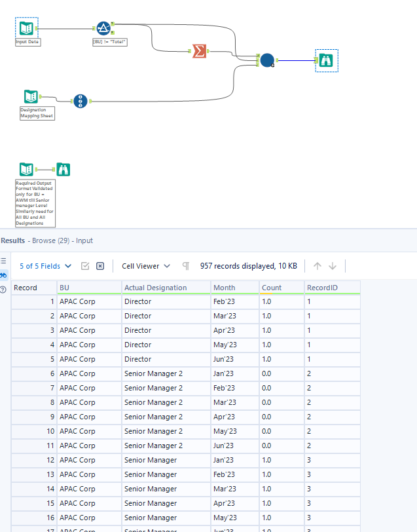Click the 0.0 count cell in record 9

(x=281, y=417)
